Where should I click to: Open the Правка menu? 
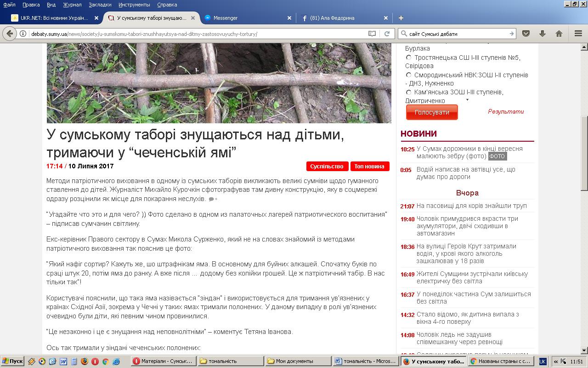pos(31,5)
